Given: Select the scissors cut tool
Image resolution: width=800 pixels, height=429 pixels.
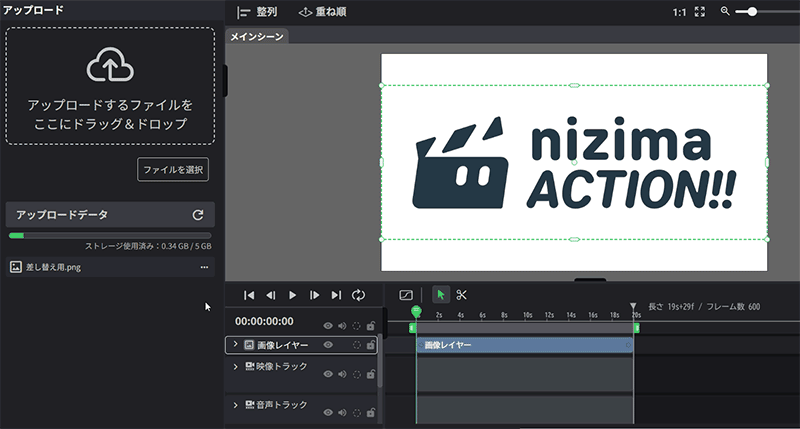Looking at the screenshot, I should click(462, 295).
